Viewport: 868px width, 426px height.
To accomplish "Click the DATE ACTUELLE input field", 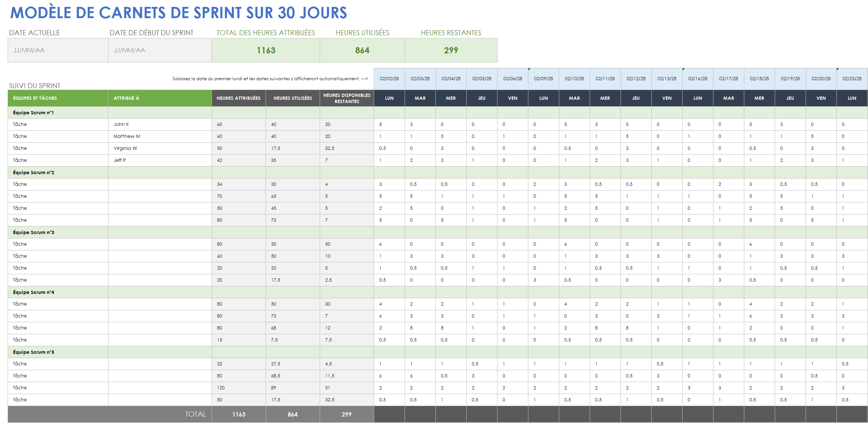I will tap(58, 50).
